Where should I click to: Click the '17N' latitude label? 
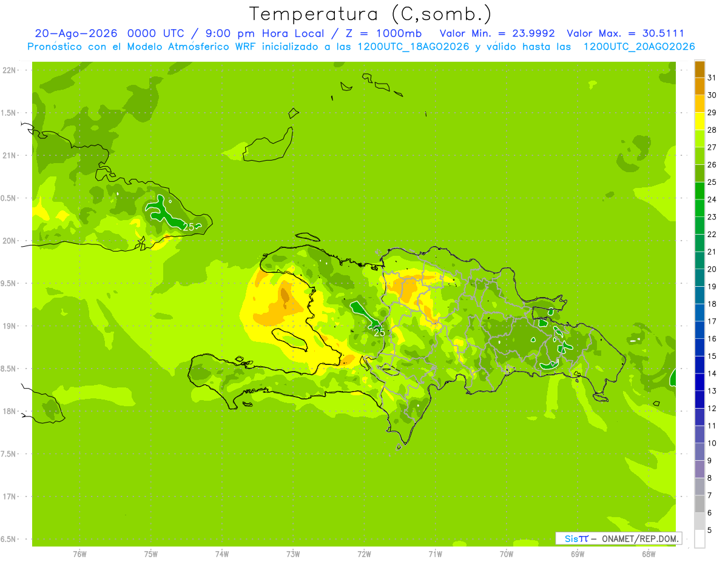coord(10,497)
